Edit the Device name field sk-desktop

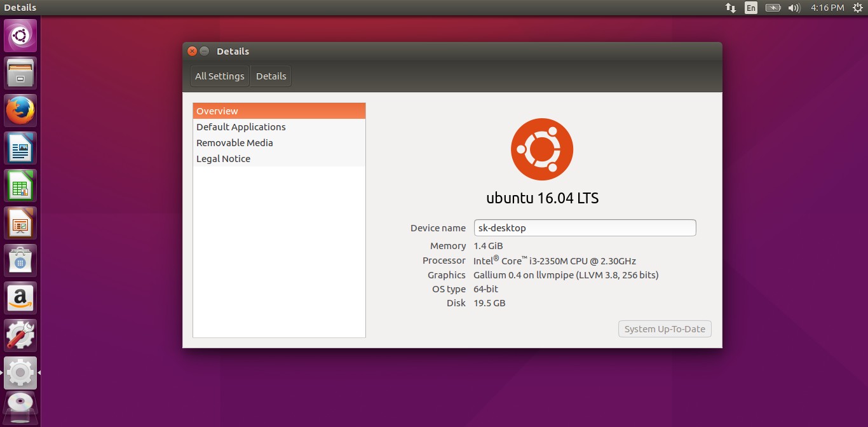[x=585, y=228]
